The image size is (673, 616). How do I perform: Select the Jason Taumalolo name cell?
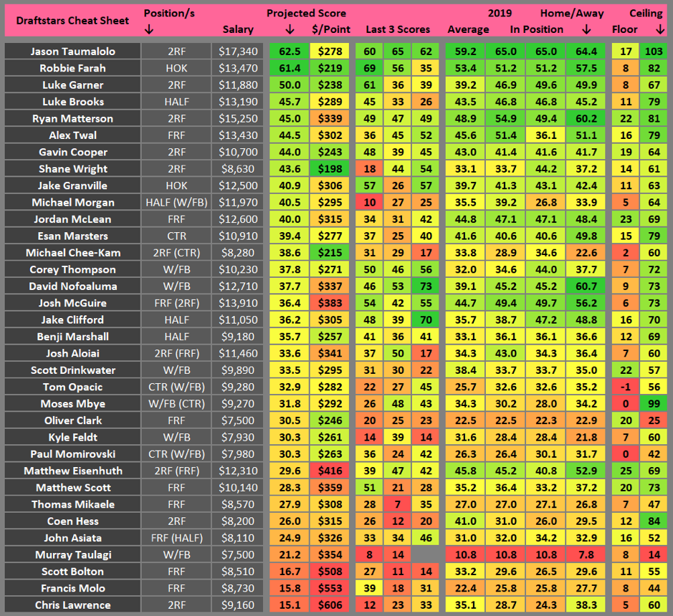pyautogui.click(x=72, y=52)
